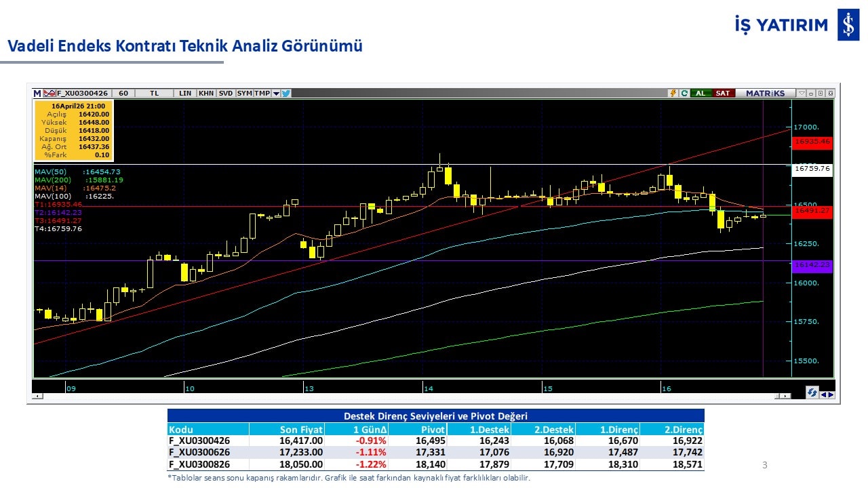Expand the triangle menu beside the MATRIKS button
This screenshot has width=868, height=488.
801,94
